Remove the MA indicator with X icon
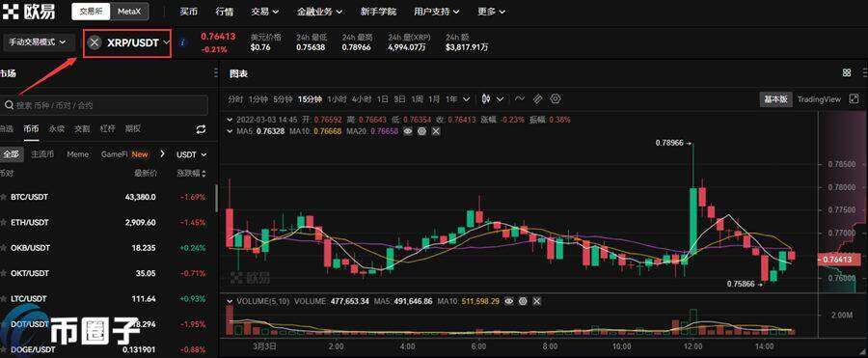Viewport: 868px width, 358px height. point(436,131)
